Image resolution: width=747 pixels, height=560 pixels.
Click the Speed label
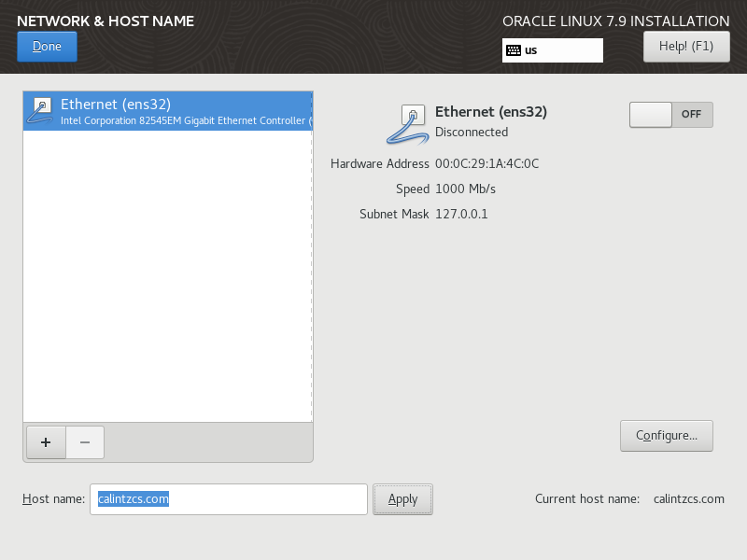pyautogui.click(x=413, y=189)
